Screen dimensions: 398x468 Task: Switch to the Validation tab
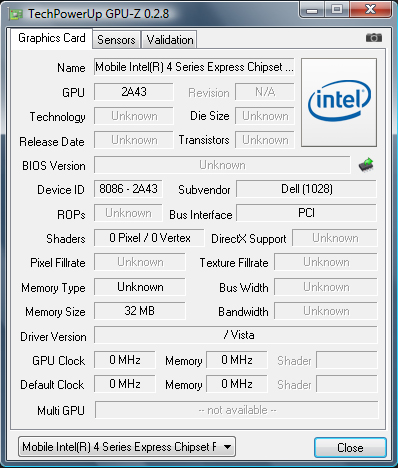pyautogui.click(x=170, y=40)
